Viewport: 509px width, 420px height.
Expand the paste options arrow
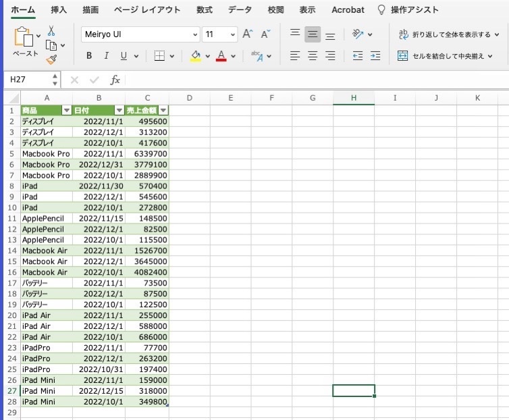38,36
